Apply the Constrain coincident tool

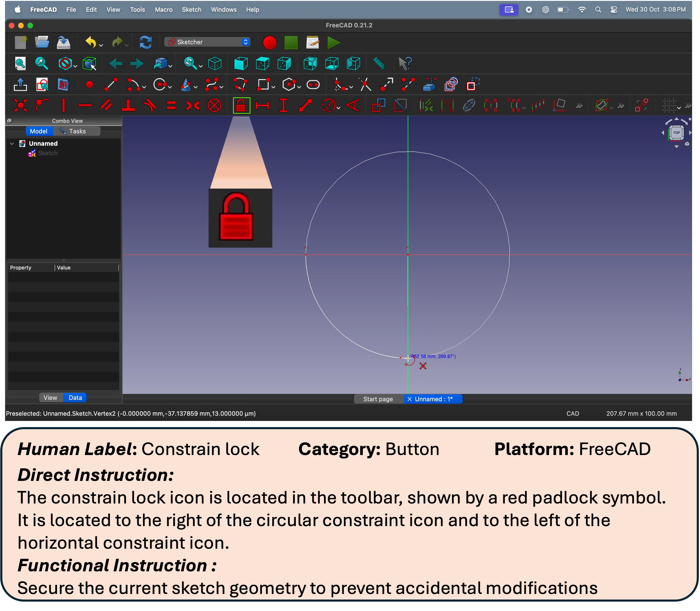click(x=21, y=105)
